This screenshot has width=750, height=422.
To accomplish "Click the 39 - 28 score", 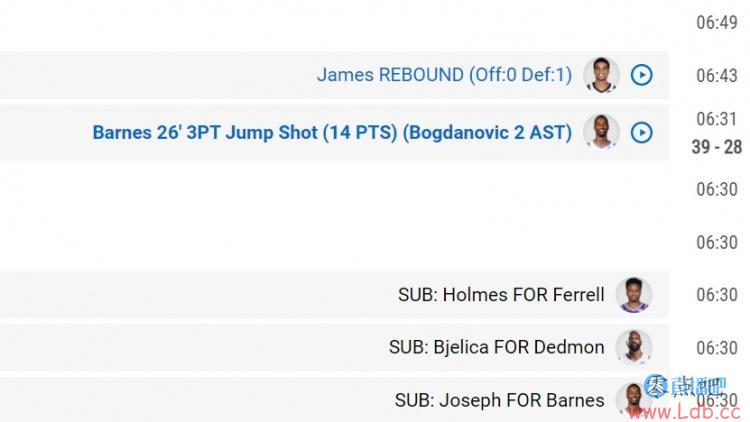I will (x=717, y=147).
